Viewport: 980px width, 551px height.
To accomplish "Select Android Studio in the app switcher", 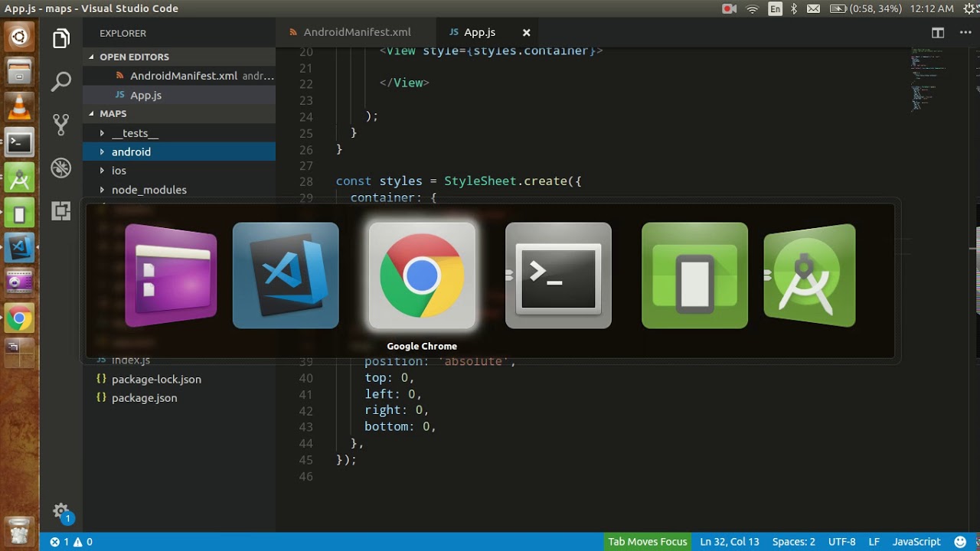I will 809,275.
